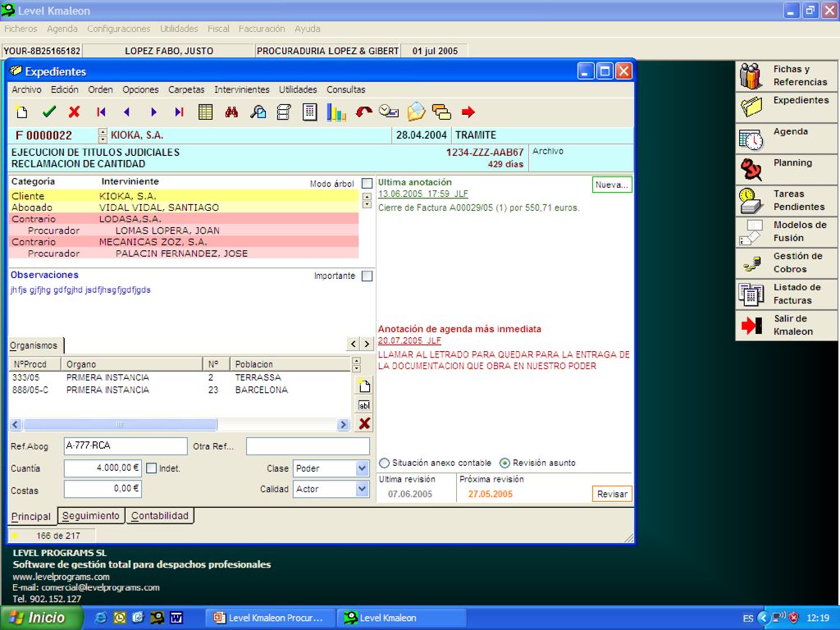Click the Nueva... annotation button
Screen dimensions: 840x630
(612, 185)
